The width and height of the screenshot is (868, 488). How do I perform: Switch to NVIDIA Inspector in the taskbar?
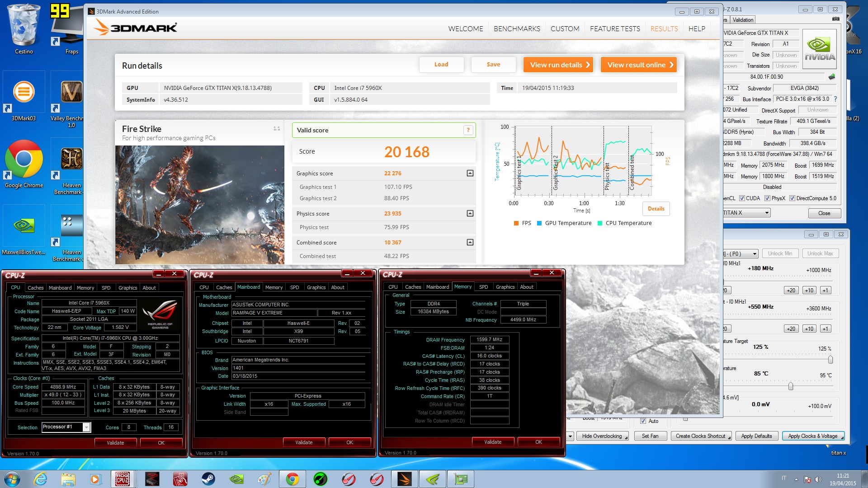(x=433, y=479)
